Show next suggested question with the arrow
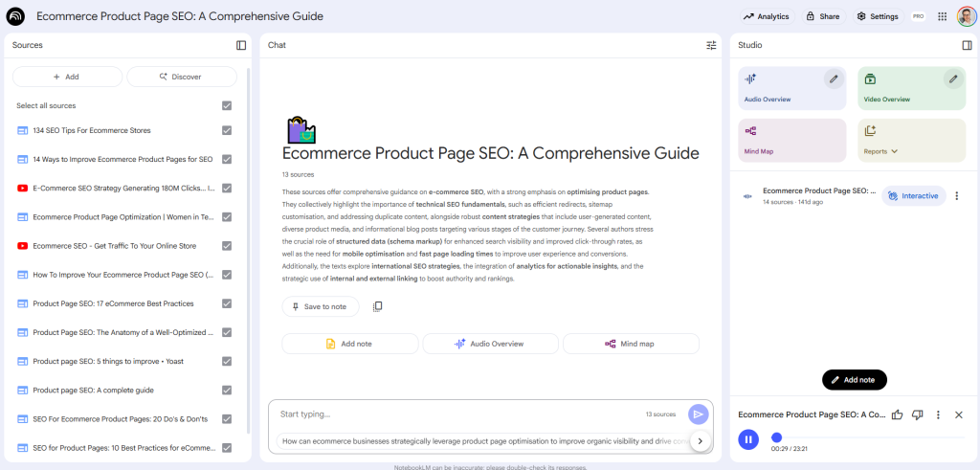Viewport: 980px width, 470px height. coord(700,440)
